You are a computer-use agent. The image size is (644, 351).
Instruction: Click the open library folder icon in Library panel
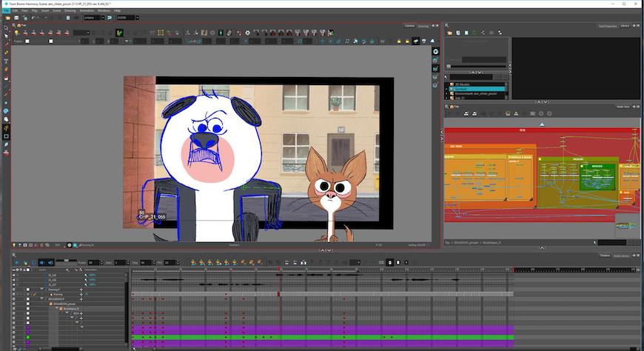450,33
